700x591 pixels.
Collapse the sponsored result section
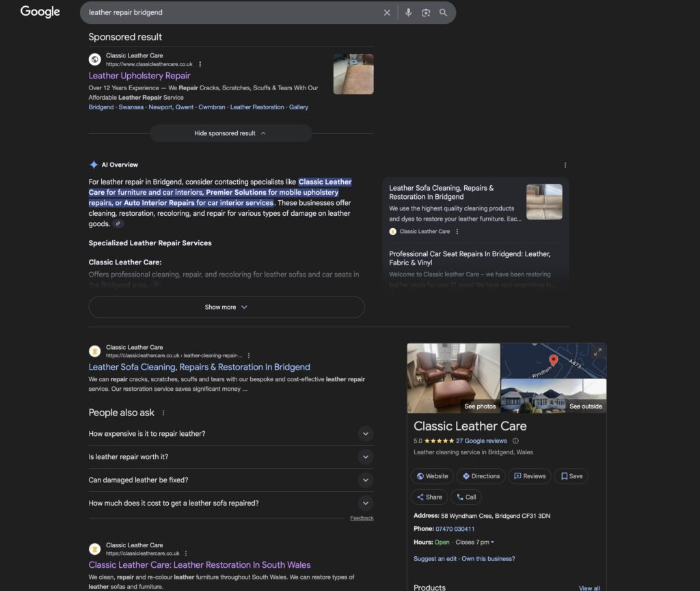(230, 133)
